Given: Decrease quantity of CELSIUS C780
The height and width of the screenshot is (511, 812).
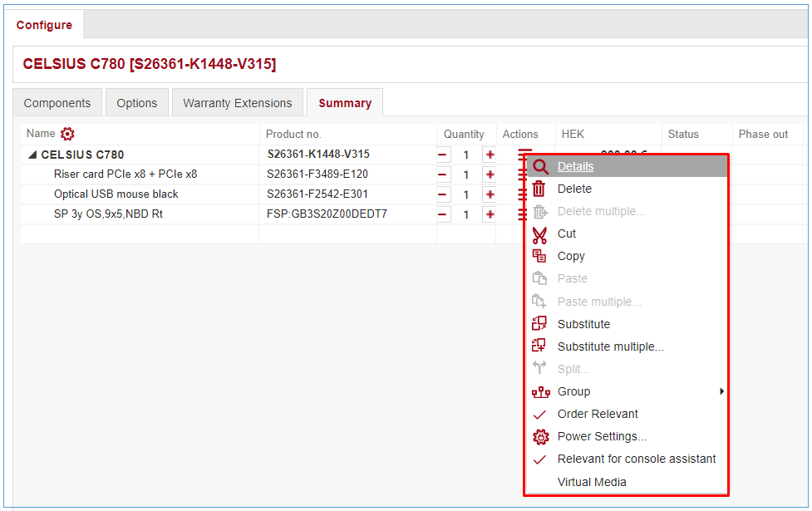Looking at the screenshot, I should pos(443,155).
